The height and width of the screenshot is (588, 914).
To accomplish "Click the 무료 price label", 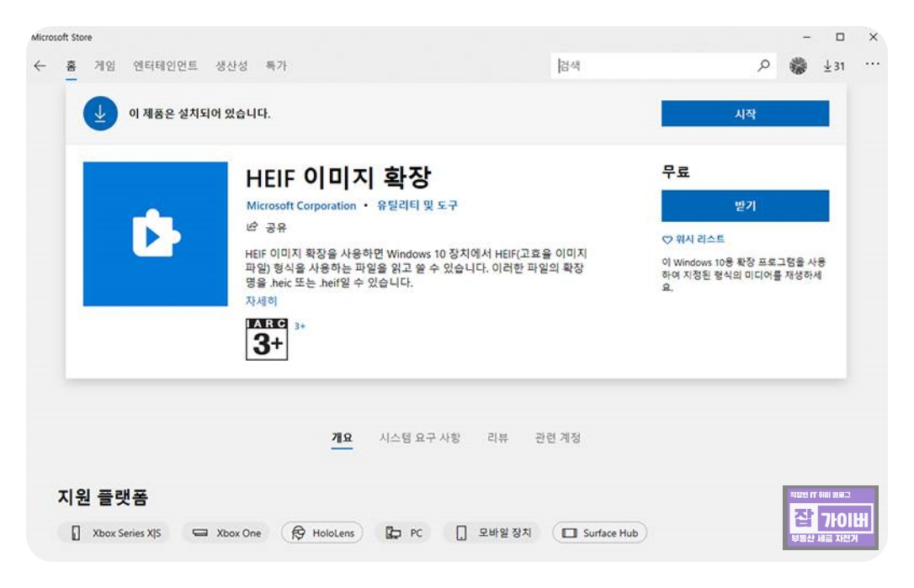I will tap(676, 172).
